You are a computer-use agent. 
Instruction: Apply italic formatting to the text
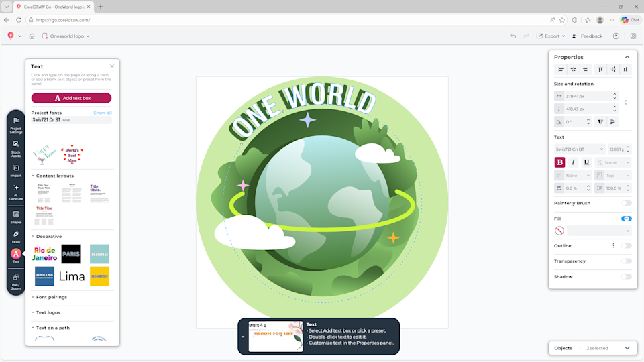click(573, 162)
